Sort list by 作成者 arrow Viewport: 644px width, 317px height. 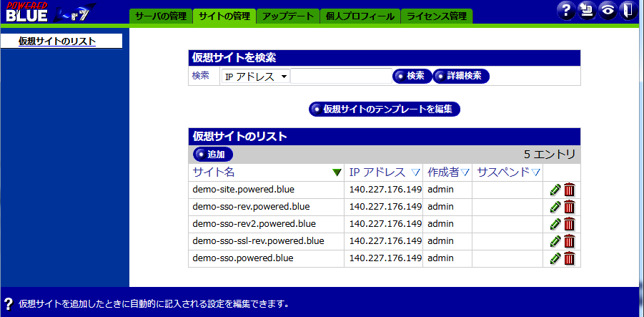point(465,172)
